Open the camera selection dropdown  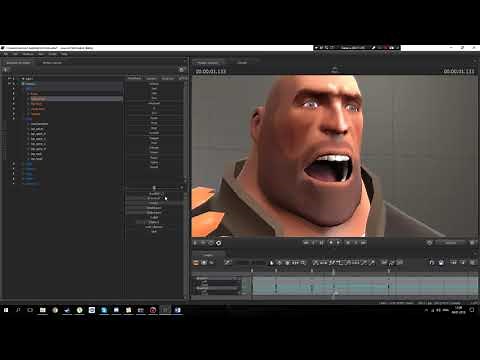[451, 243]
